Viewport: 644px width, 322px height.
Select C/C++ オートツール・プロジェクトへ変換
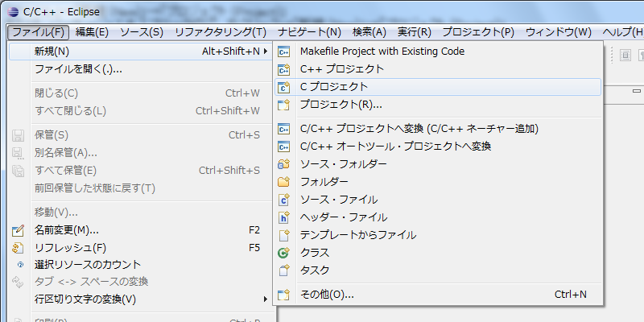tap(438, 147)
